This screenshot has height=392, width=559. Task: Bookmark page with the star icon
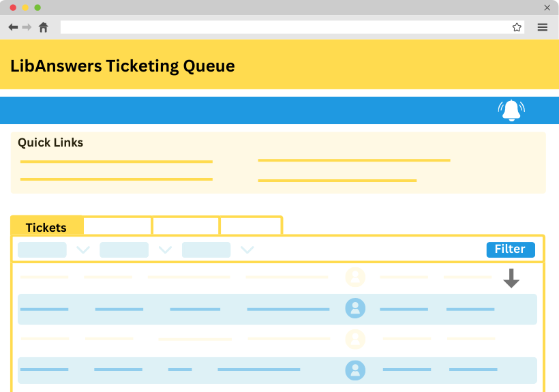click(517, 27)
